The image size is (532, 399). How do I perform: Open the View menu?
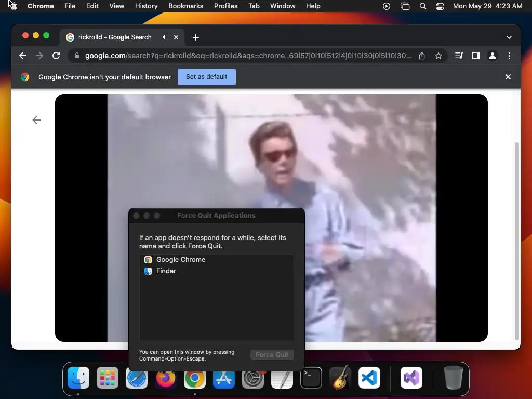click(x=116, y=6)
